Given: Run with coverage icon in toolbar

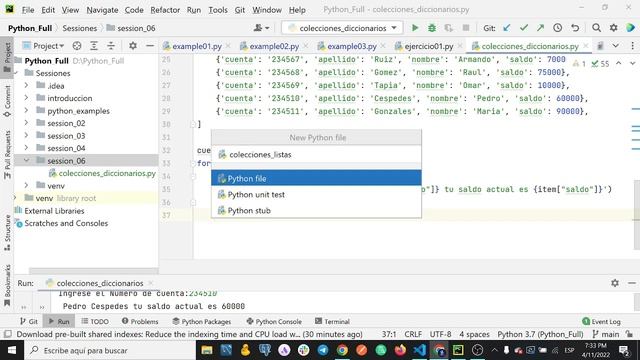Looking at the screenshot, I should pyautogui.click(x=449, y=28).
